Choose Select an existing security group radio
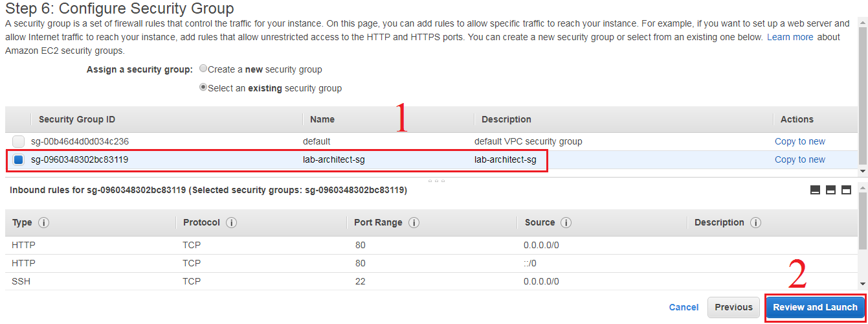Image resolution: width=868 pixels, height=324 pixels. click(204, 87)
